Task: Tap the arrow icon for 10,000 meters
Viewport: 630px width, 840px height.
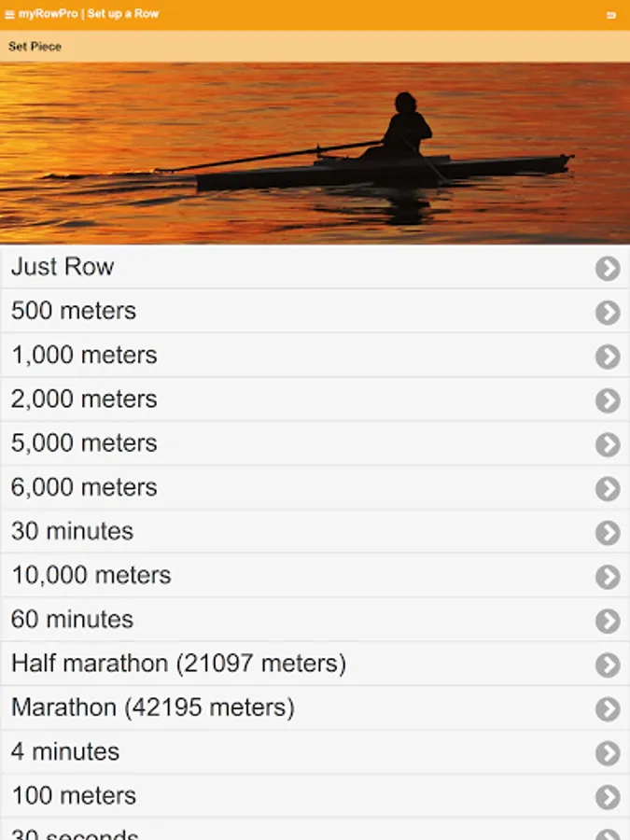Action: point(608,577)
